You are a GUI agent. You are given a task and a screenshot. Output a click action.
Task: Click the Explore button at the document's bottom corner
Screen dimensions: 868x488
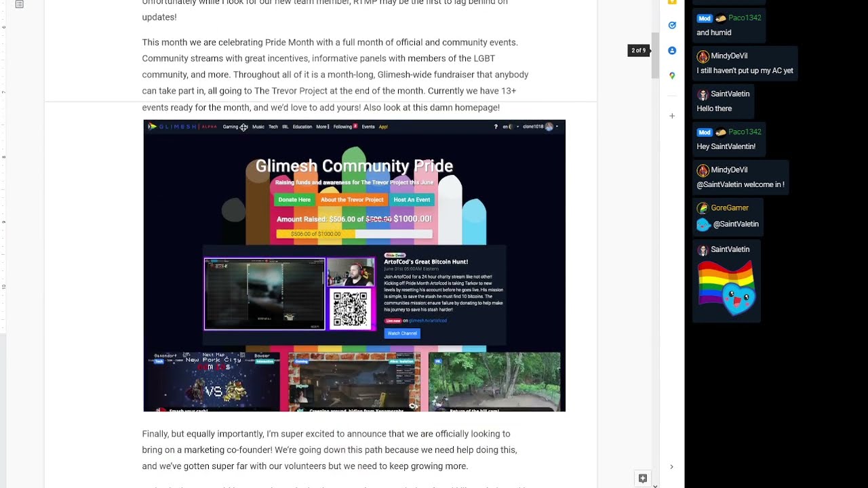point(643,479)
